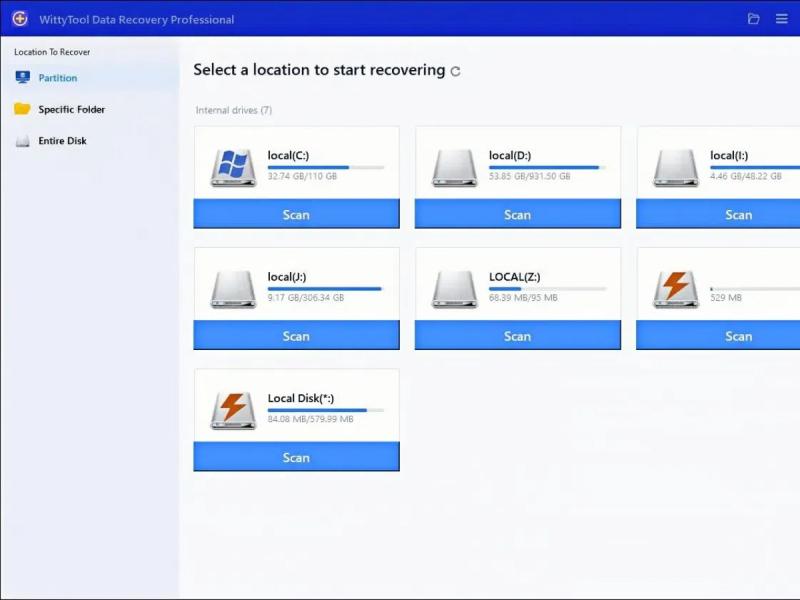The width and height of the screenshot is (800, 600).
Task: Click the local(D:) usage bar
Action: point(547,167)
